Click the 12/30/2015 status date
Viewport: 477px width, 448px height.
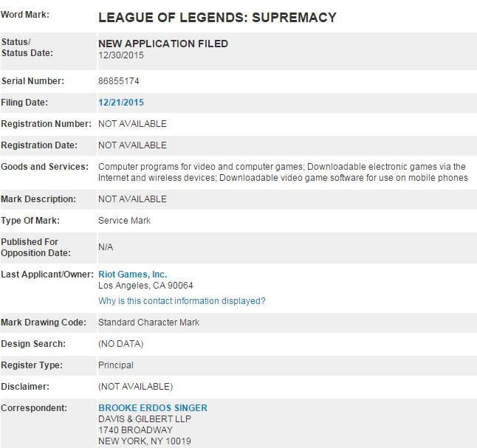coord(121,55)
